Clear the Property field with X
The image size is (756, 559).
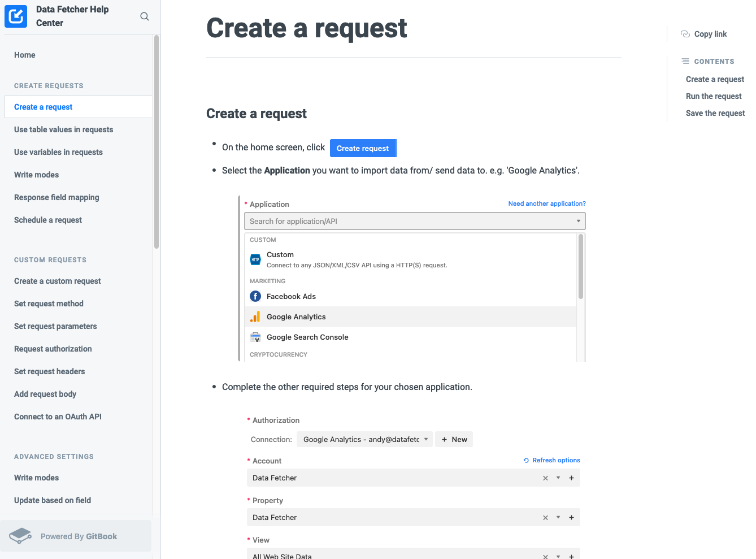545,518
